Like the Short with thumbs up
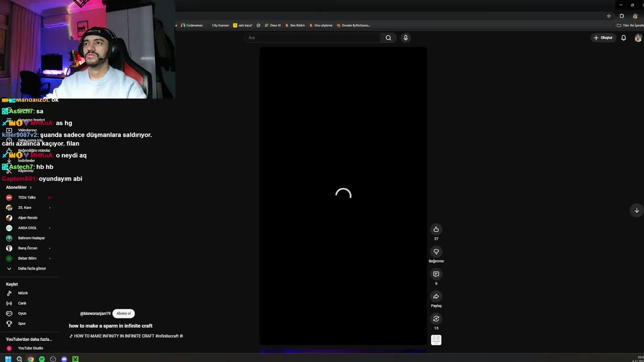Image resolution: width=644 pixels, height=362 pixels. pos(436,229)
